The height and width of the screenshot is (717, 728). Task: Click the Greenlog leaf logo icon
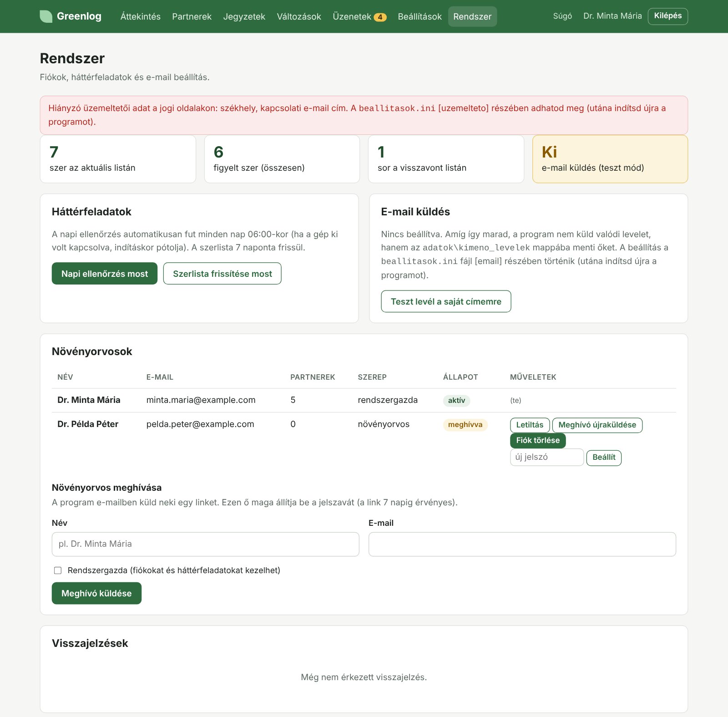(46, 16)
